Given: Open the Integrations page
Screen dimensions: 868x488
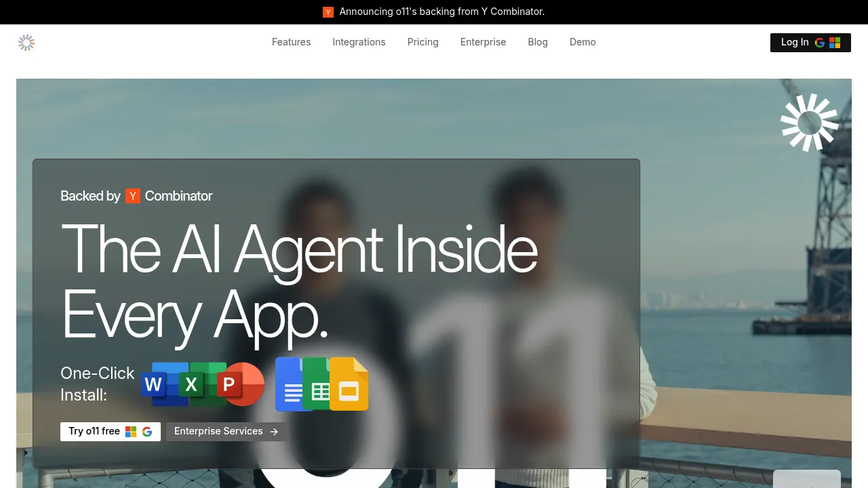Looking at the screenshot, I should click(x=359, y=42).
